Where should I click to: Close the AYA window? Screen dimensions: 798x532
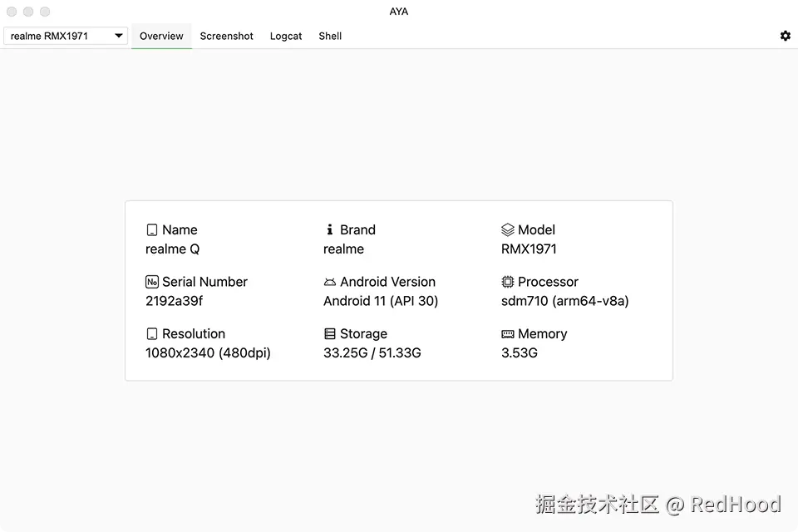tap(12, 11)
